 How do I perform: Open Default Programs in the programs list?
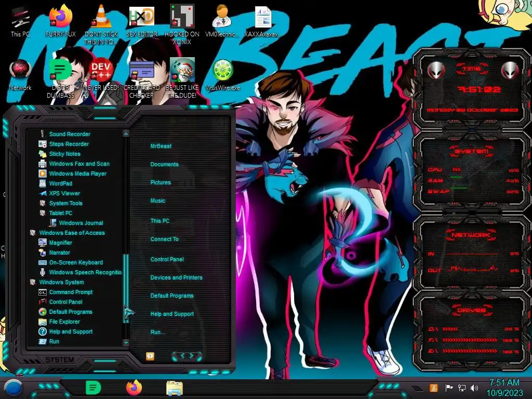(71, 312)
